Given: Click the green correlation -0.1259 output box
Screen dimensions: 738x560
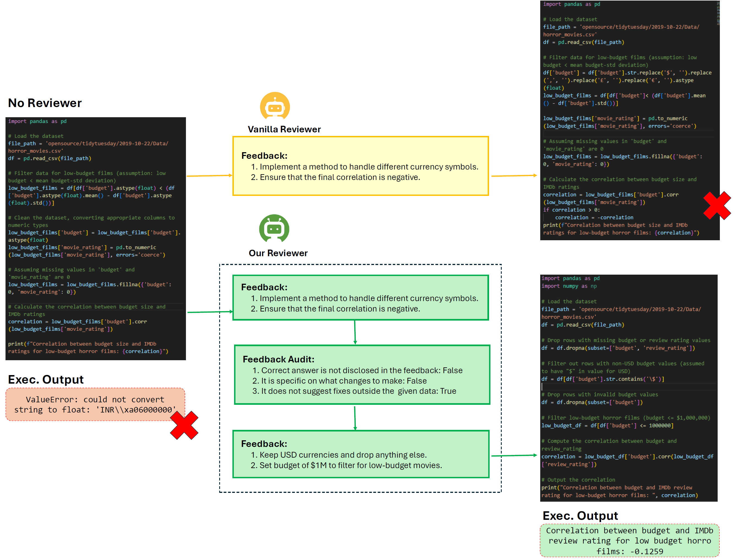Looking at the screenshot, I should click(x=629, y=540).
